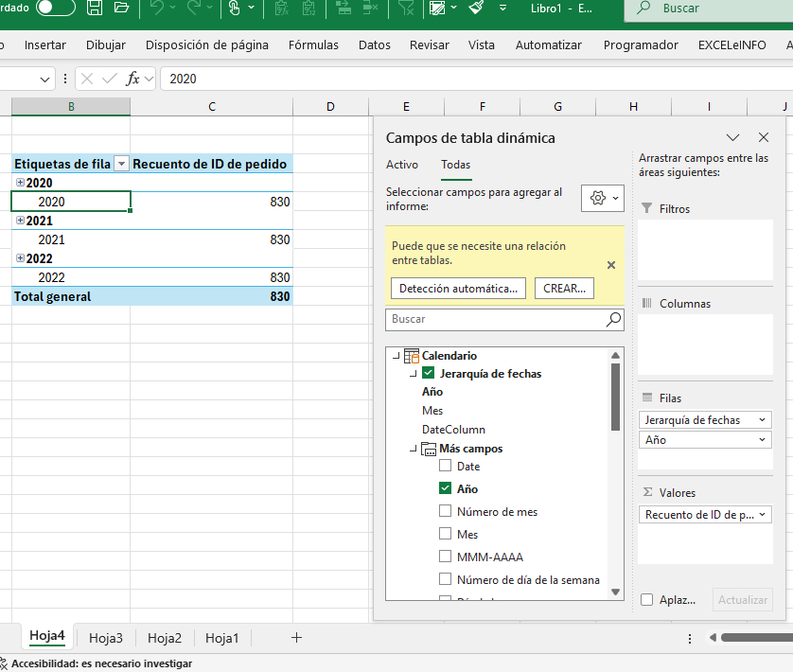Open the Etiquetas de fila filter dropdown
793x672 pixels.
coord(121,164)
